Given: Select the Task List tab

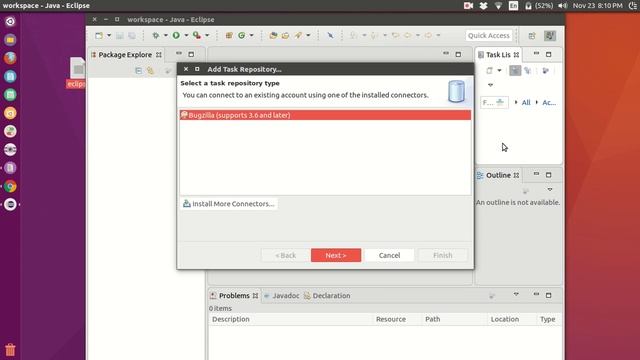Looking at the screenshot, I should pyautogui.click(x=498, y=55).
